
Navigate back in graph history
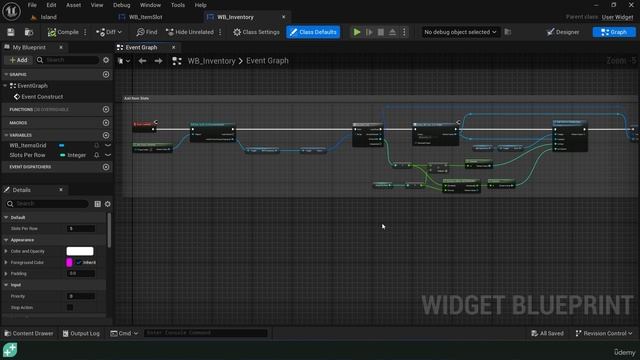142,61
